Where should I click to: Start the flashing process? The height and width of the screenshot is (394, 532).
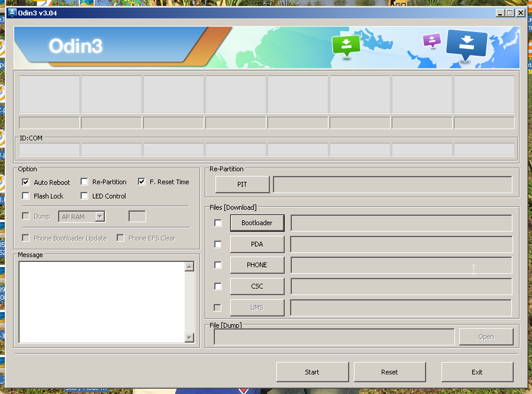tap(312, 372)
